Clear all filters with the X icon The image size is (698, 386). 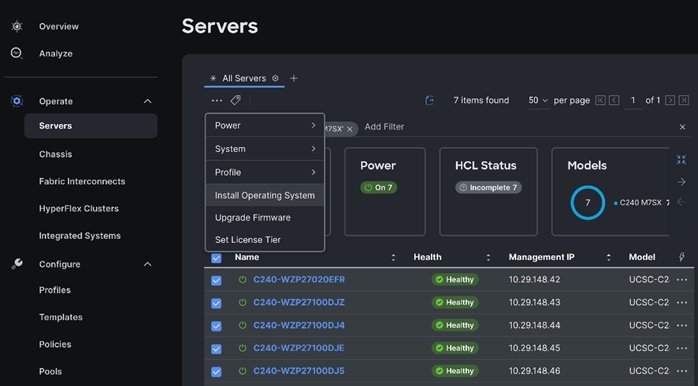682,127
